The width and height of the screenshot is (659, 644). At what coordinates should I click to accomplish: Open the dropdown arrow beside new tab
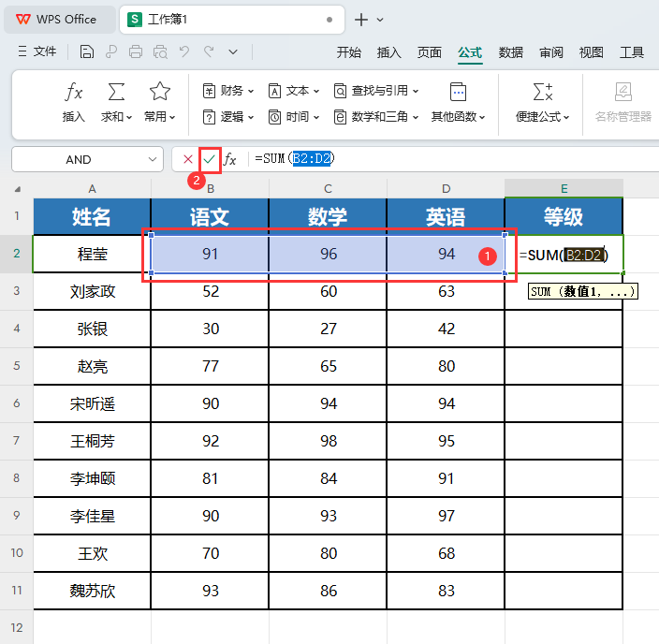(x=380, y=20)
